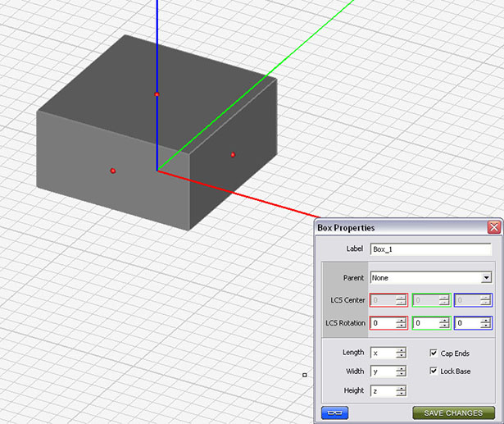504x424 pixels.
Task: Click the red LCS Rotation X field
Action: pyautogui.click(x=383, y=323)
